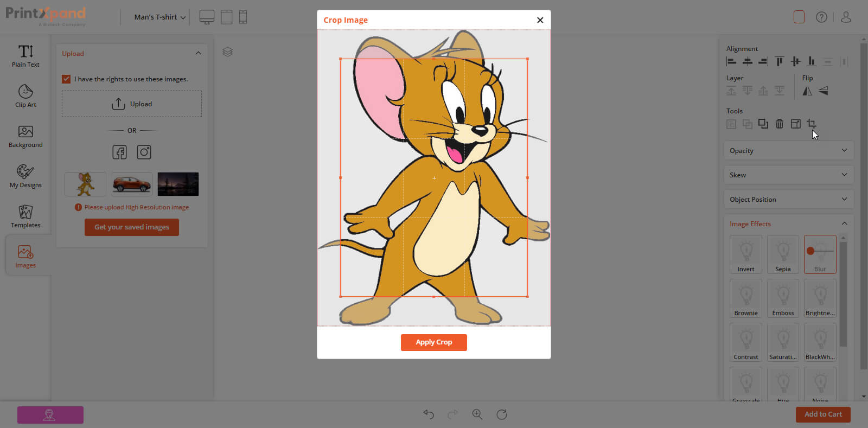Expand the Opacity section
Screen dimensions: 868x428
pyautogui.click(x=788, y=151)
